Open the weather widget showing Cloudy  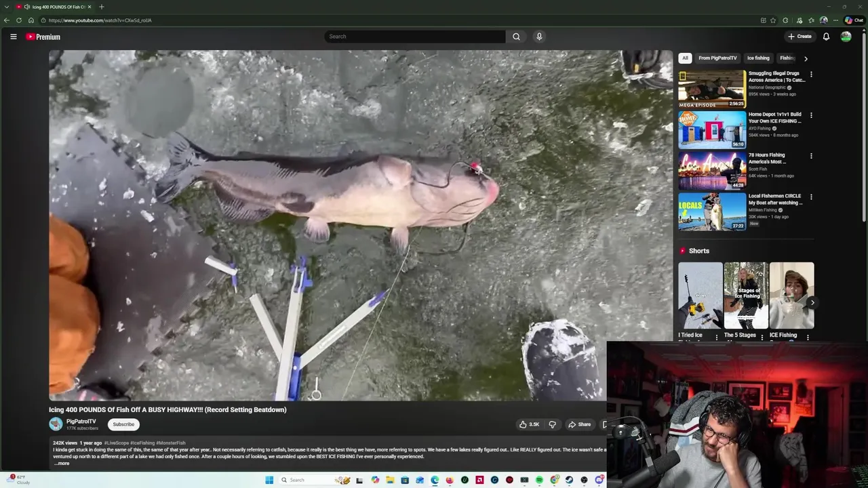click(x=18, y=480)
